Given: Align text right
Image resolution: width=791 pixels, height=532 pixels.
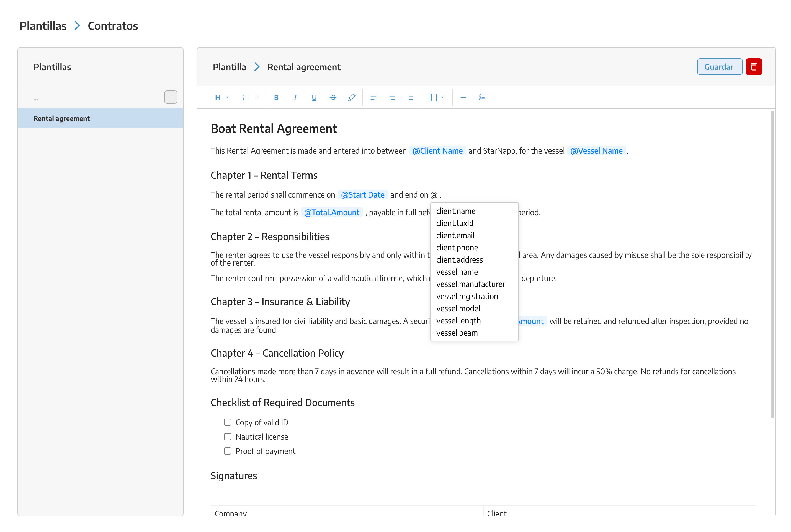Looking at the screenshot, I should [392, 98].
